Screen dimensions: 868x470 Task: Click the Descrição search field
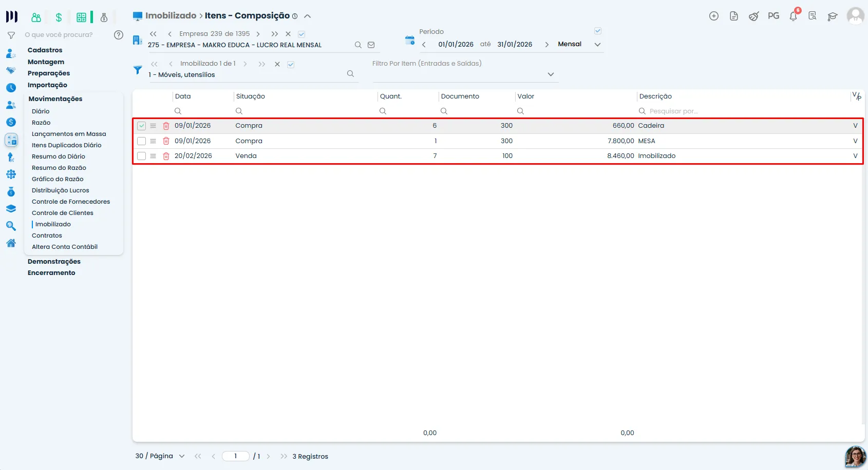pos(745,111)
